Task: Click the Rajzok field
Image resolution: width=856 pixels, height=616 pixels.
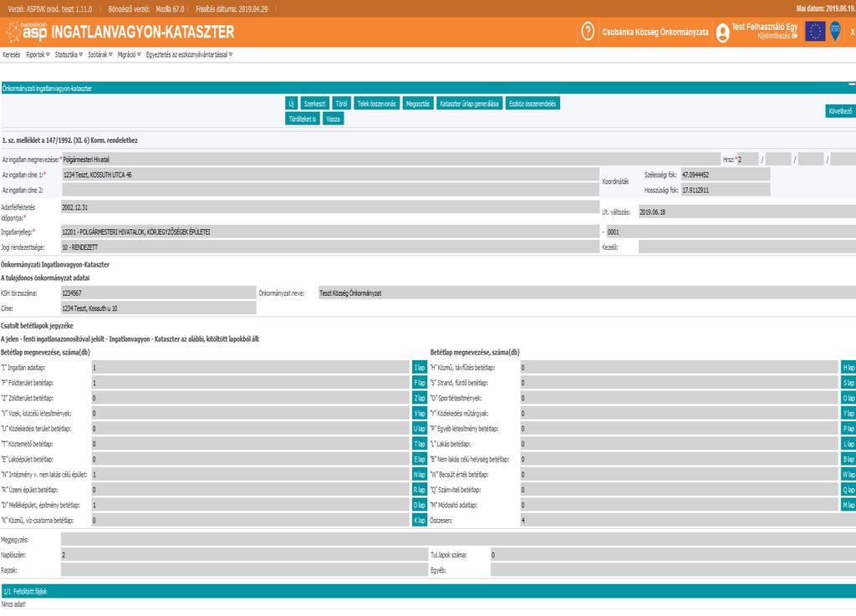Action: point(245,570)
